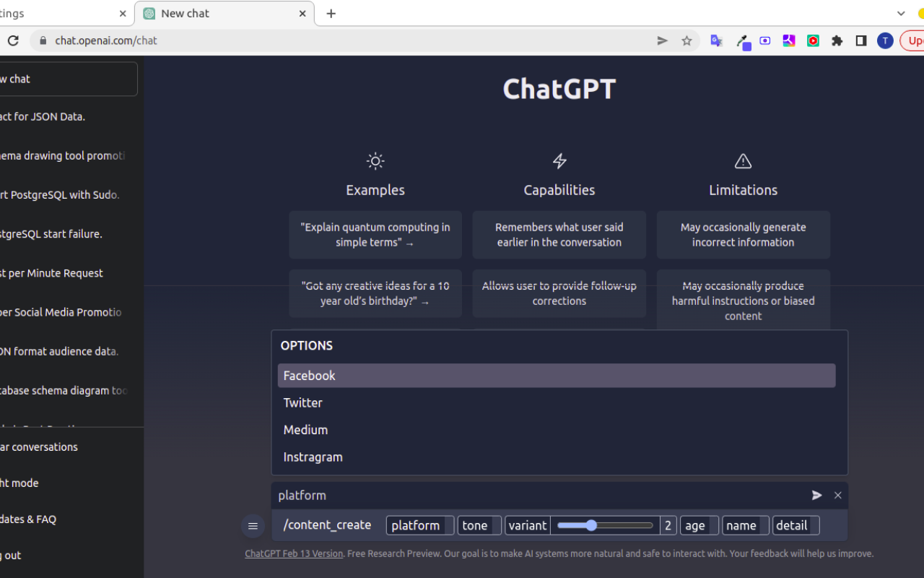
Task: Open the 'for JSON Data.' conversation
Action: click(68, 116)
